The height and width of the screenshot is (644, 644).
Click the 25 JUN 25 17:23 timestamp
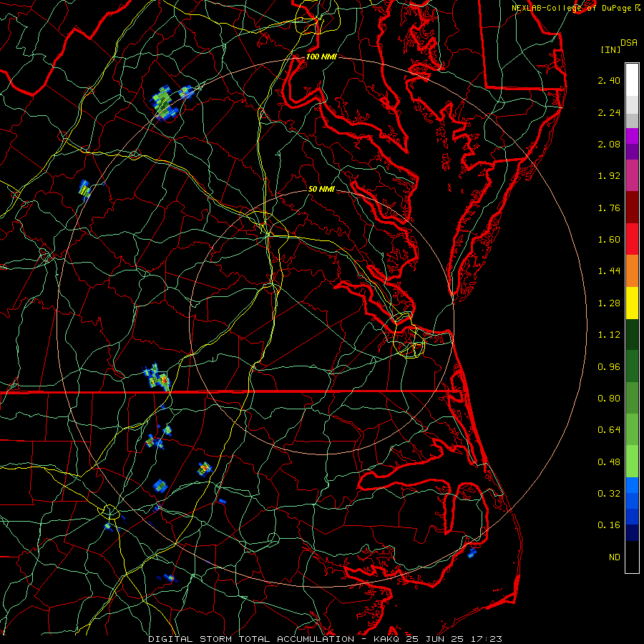click(454, 639)
